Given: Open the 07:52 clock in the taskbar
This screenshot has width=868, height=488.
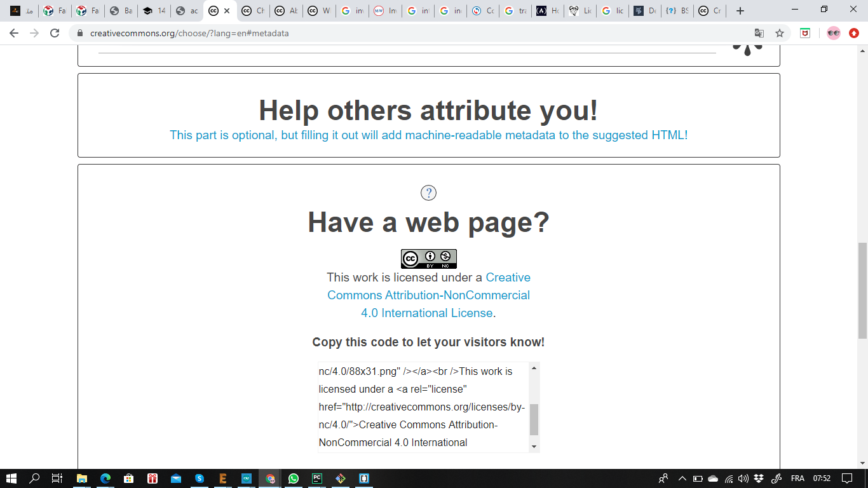Looking at the screenshot, I should [822, 478].
